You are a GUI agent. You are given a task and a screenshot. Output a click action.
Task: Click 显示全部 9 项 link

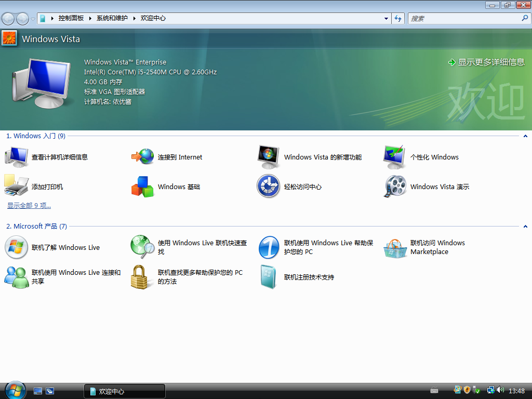tap(29, 206)
